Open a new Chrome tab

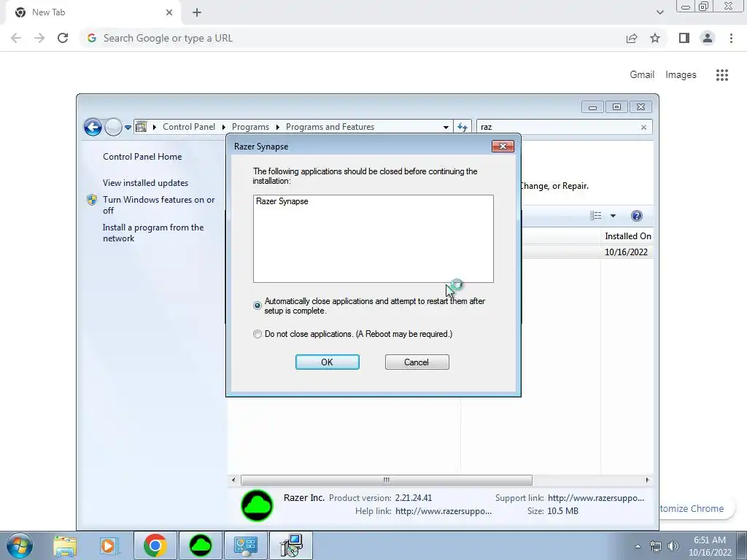coord(197,12)
